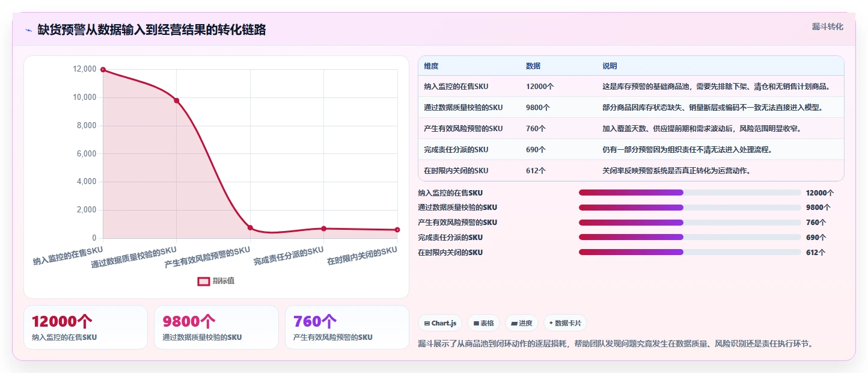
Task: Click the x-axis label 完成责任分派的SKU
Action: [289, 257]
